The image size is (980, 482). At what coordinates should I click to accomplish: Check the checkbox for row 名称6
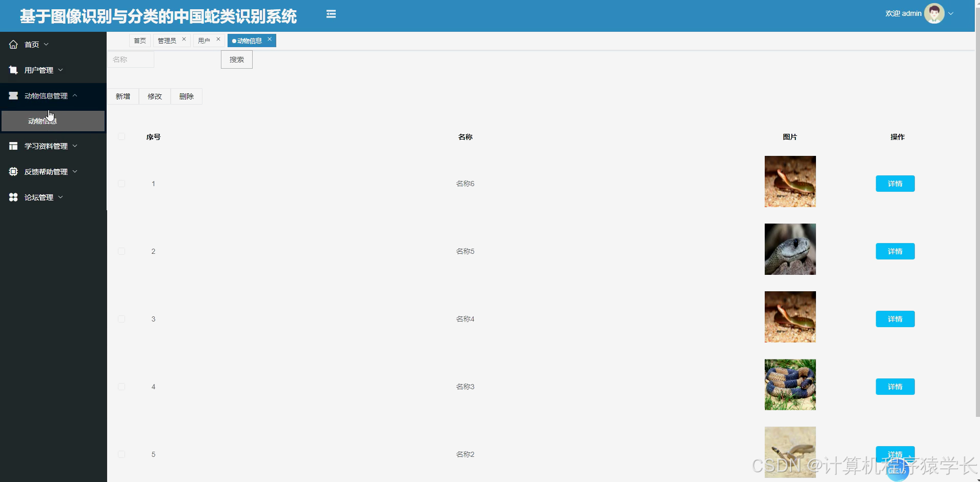121,183
